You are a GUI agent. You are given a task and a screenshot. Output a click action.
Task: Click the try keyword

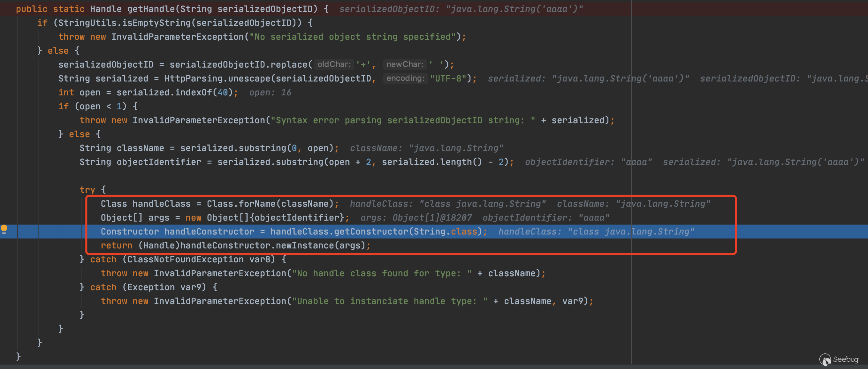point(87,190)
